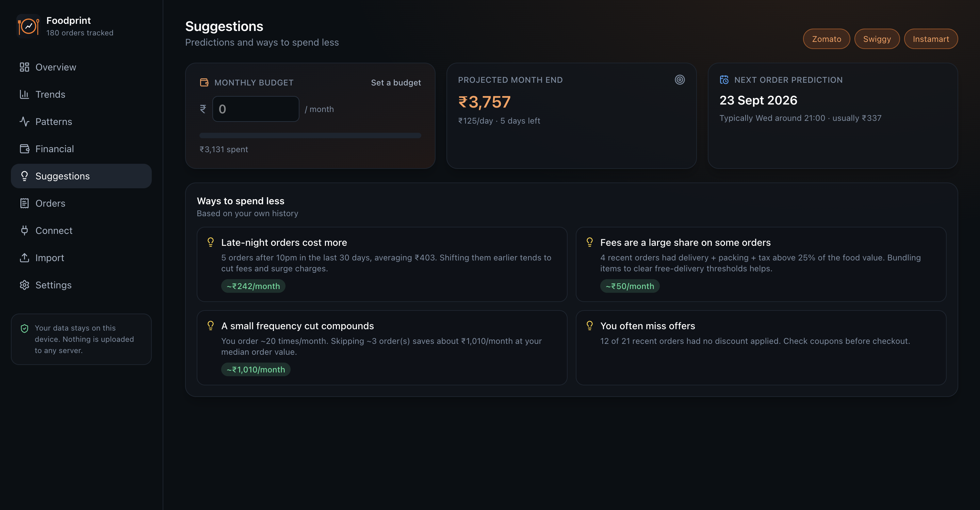Screen dimensions: 980x510
Task: Click the Suggestions lightbulb icon in sidebar
Action: pyautogui.click(x=24, y=176)
